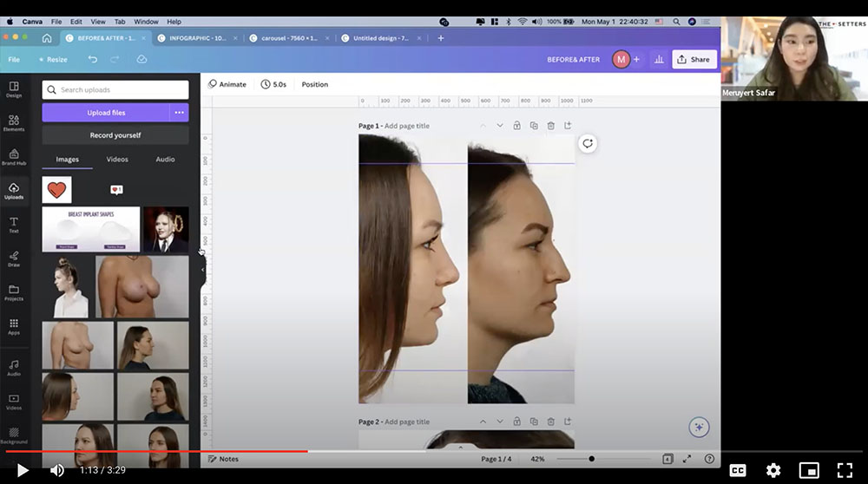Image resolution: width=868 pixels, height=484 pixels.
Task: Open the File menu in Canva toolbar
Action: (x=14, y=59)
